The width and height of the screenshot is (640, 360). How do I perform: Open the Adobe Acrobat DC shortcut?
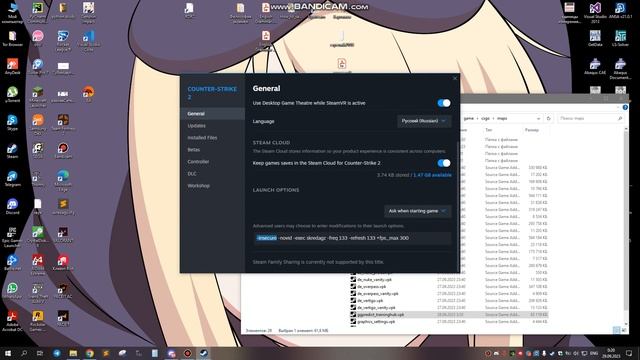coord(12,321)
